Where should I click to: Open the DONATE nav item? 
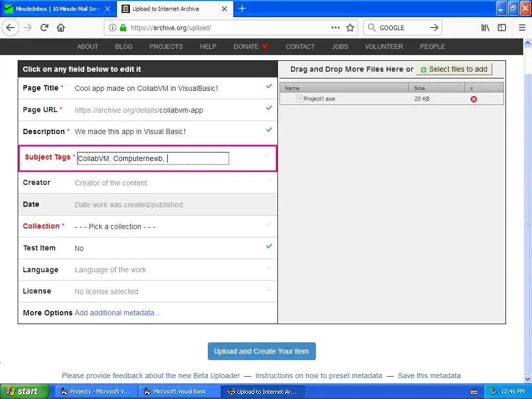[251, 47]
